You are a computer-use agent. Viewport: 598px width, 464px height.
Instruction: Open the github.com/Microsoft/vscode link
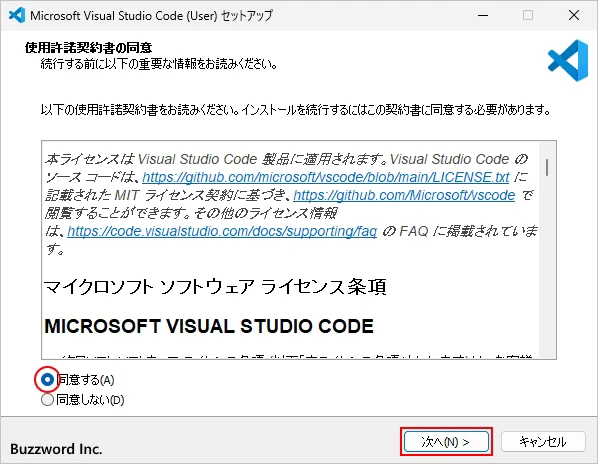[404, 195]
